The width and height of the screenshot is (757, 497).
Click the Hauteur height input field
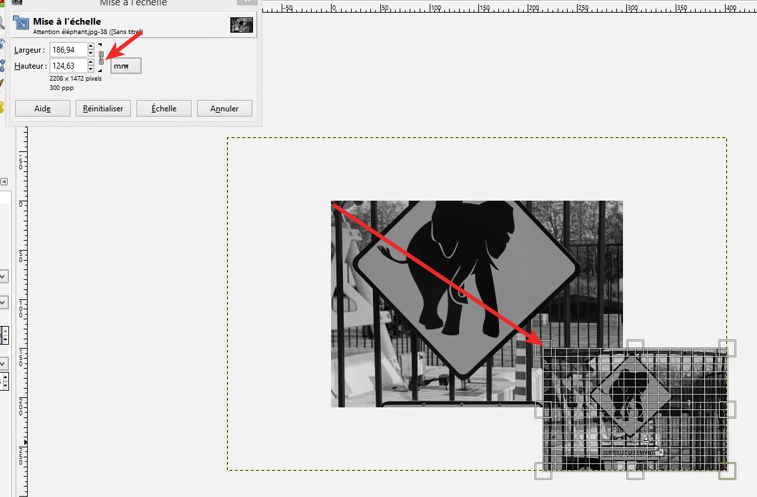click(x=70, y=66)
